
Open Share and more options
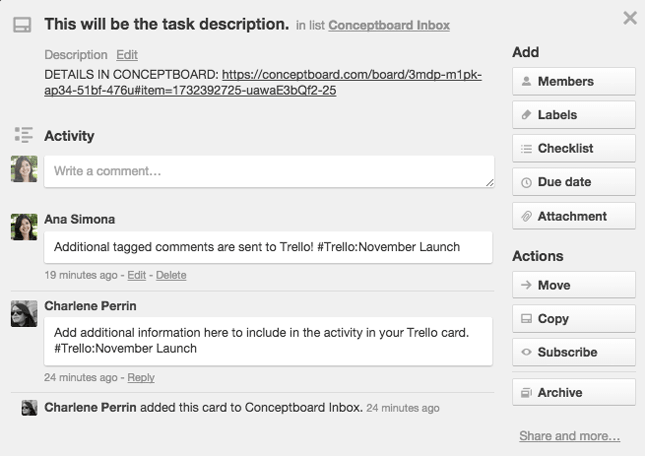(x=569, y=436)
